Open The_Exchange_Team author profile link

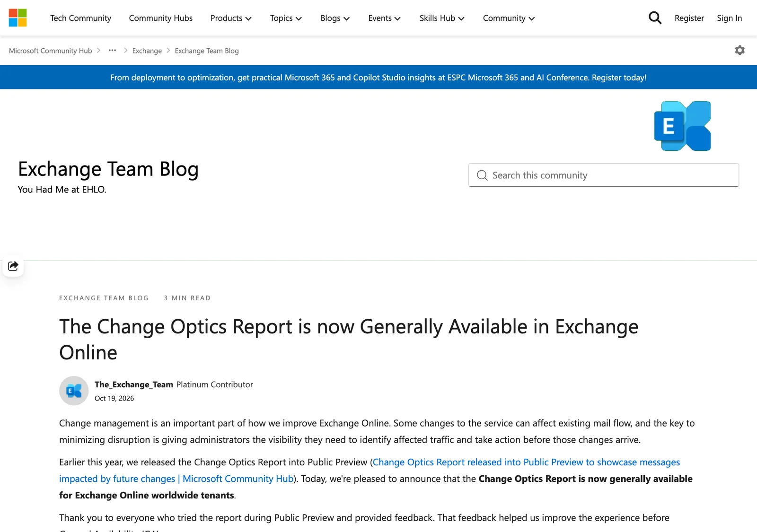(134, 384)
